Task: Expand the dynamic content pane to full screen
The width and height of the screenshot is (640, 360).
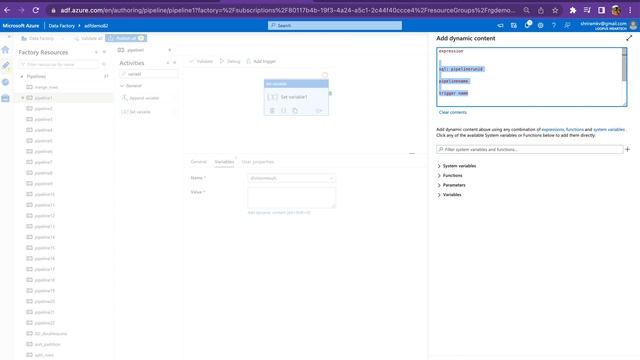Action: (x=629, y=38)
